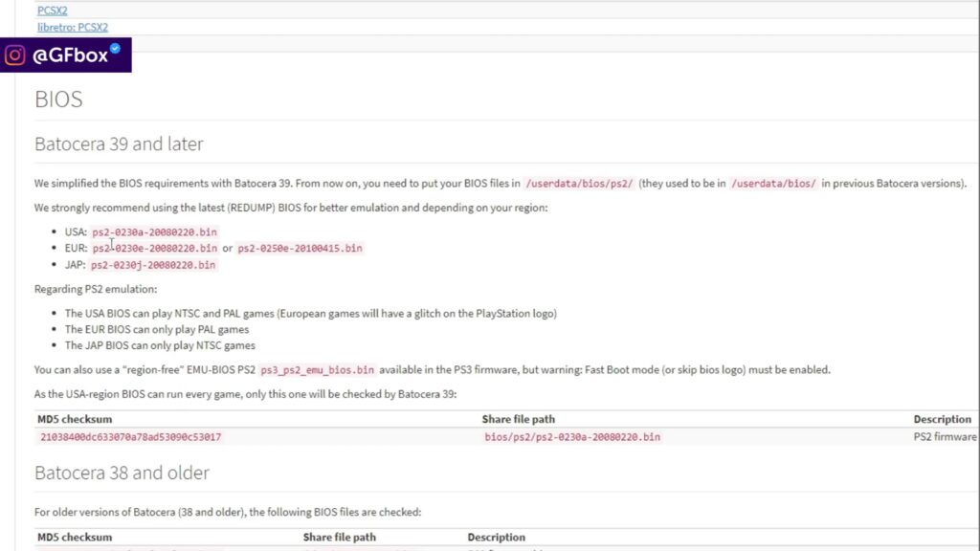Click EUR BIOS filename ps2-0230e-20080220.bin
The width and height of the screenshot is (980, 551).
155,249
